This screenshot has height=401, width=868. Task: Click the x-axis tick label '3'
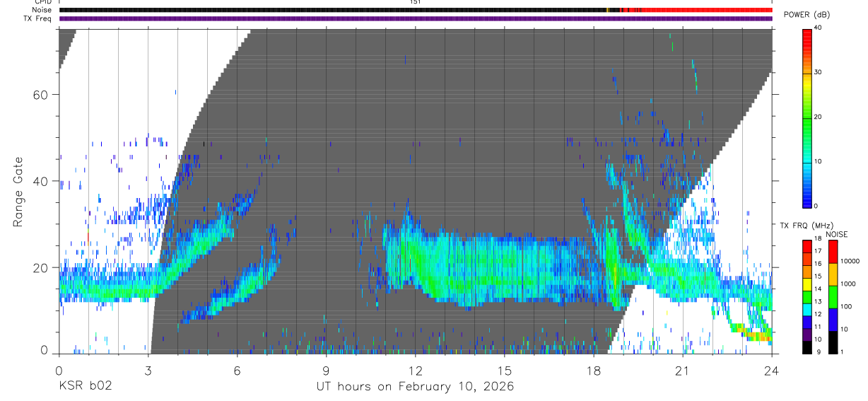point(148,371)
